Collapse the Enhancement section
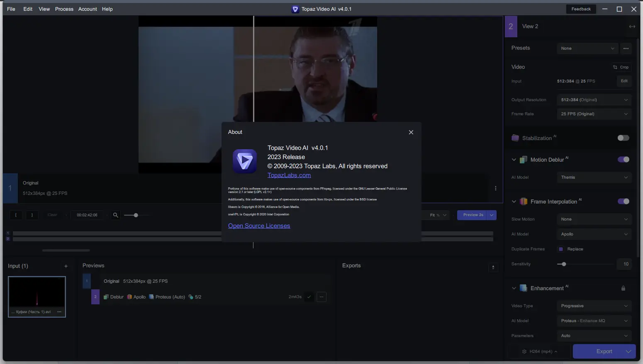This screenshot has height=364, width=643. point(514,288)
